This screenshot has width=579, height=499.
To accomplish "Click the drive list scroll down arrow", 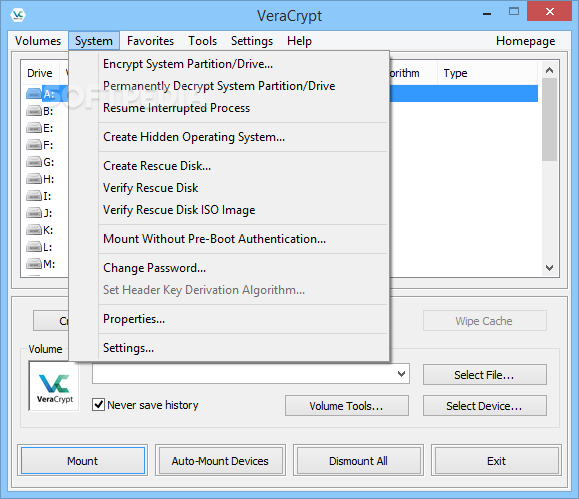I will [549, 267].
